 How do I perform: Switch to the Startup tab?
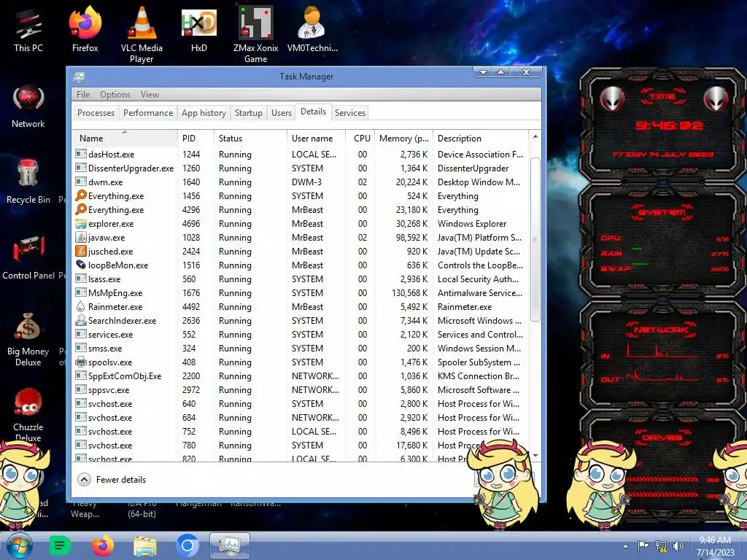[248, 113]
